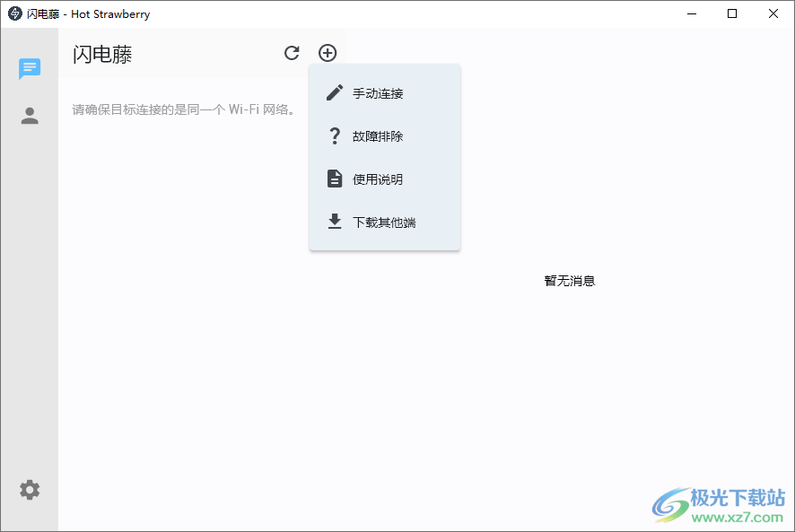Click the document icon beside 使用说明
795x532 pixels.
pos(335,179)
